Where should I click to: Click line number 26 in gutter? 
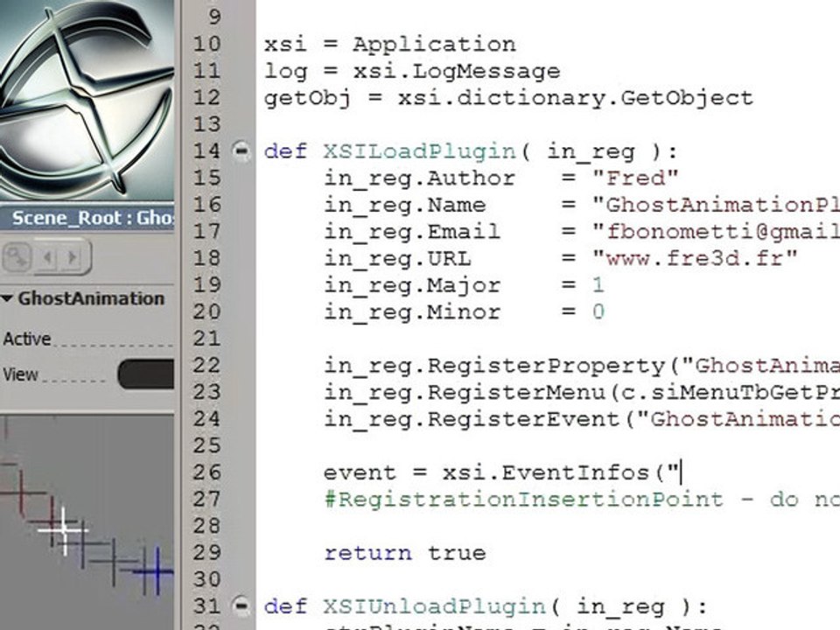pos(206,472)
